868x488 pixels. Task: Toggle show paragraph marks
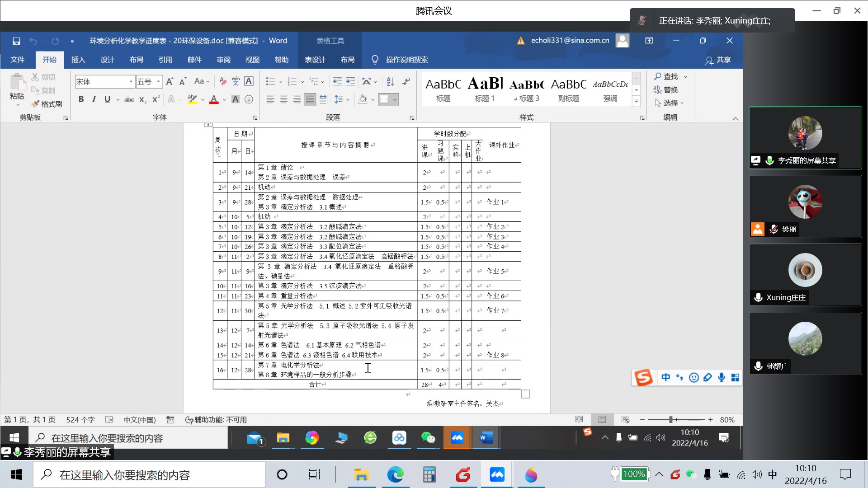point(406,81)
